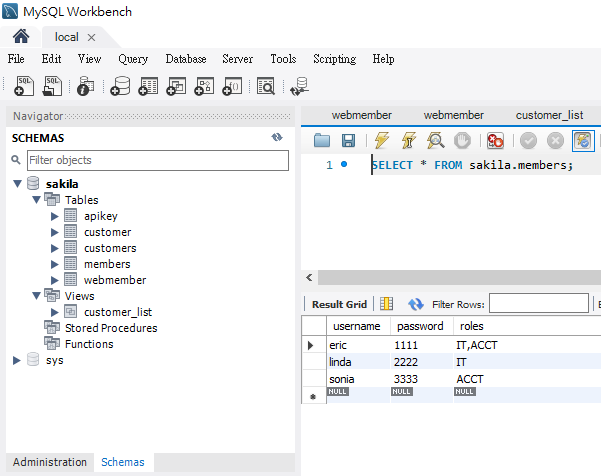Open the View menu
The width and height of the screenshot is (601, 476).
pos(89,59)
